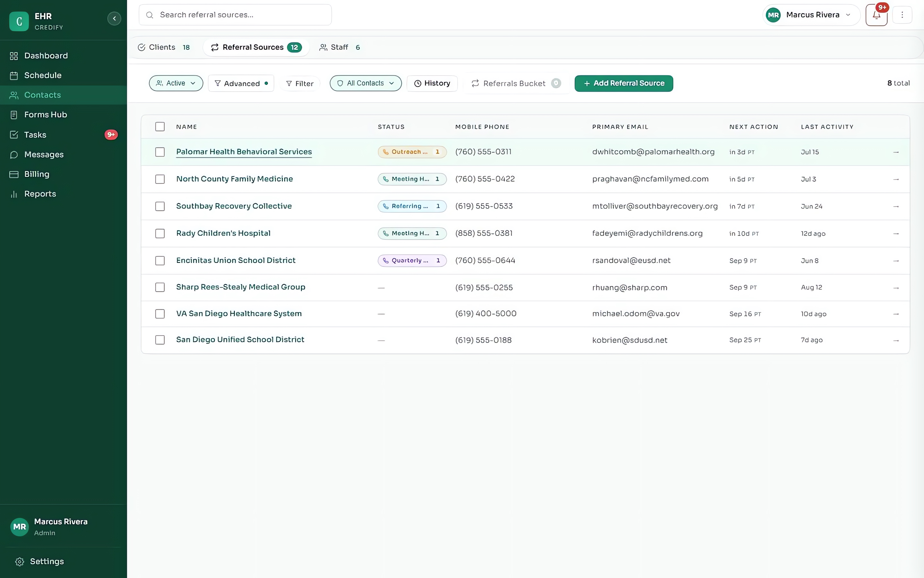Open the History button
Screen dimensions: 924x578
click(x=432, y=83)
